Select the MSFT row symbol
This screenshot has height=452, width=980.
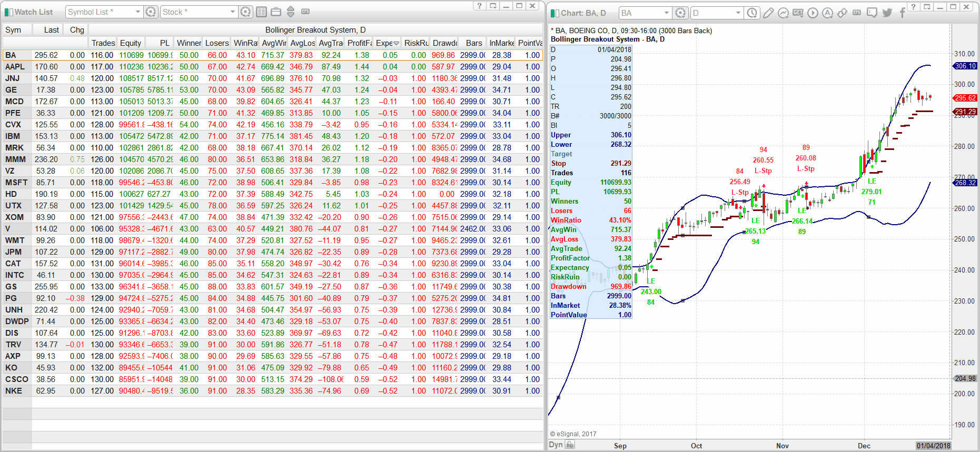16,183
